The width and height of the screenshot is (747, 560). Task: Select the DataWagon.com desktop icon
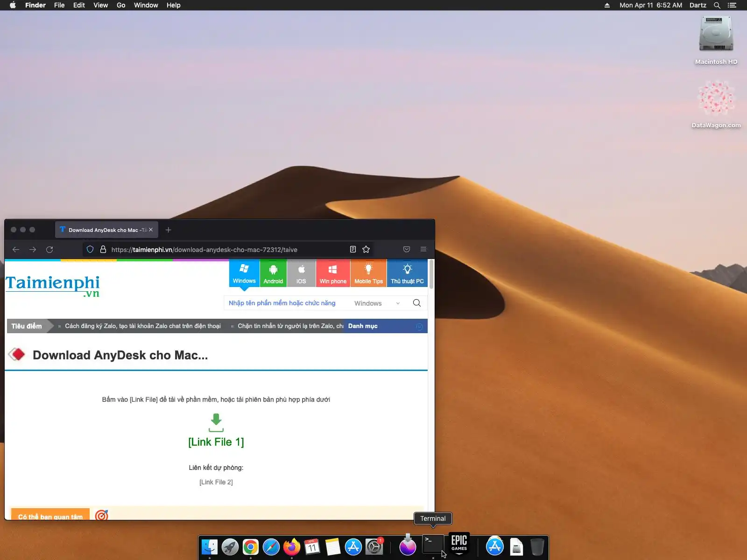(716, 104)
